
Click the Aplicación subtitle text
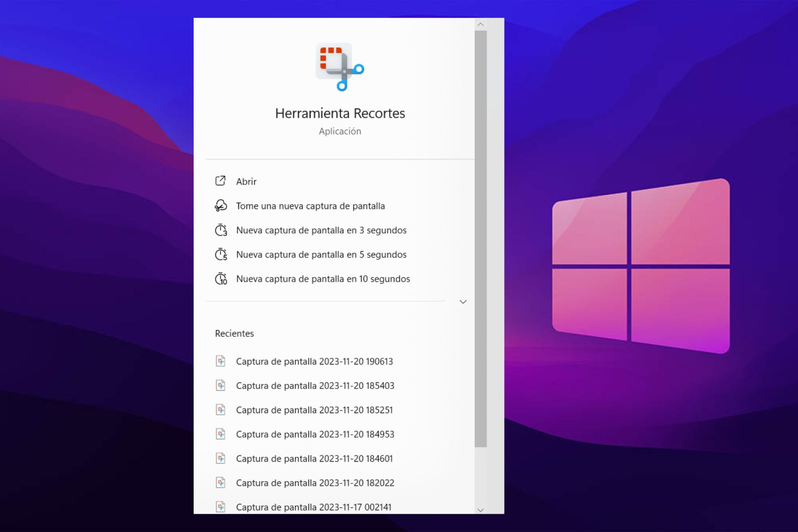[x=340, y=131]
